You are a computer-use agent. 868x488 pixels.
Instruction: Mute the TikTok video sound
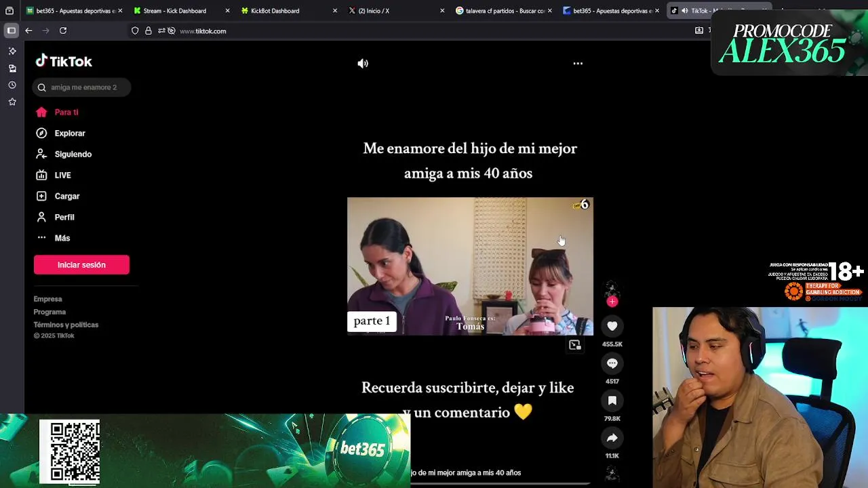click(x=363, y=63)
